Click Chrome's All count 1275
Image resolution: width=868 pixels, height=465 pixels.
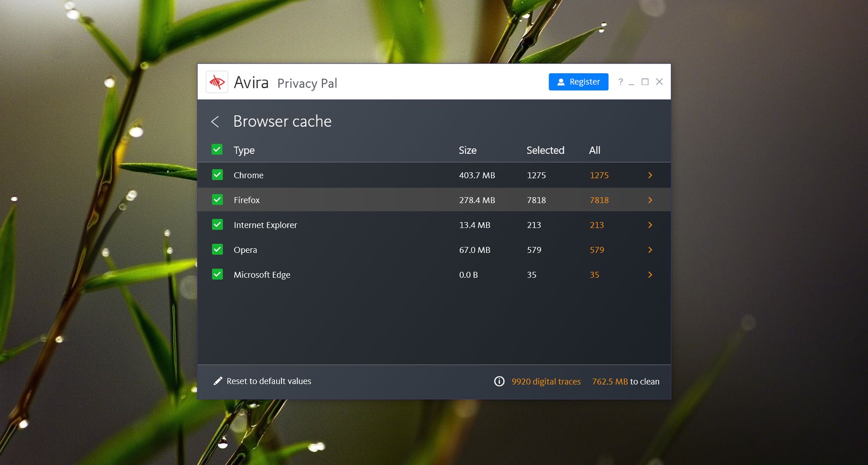point(599,175)
